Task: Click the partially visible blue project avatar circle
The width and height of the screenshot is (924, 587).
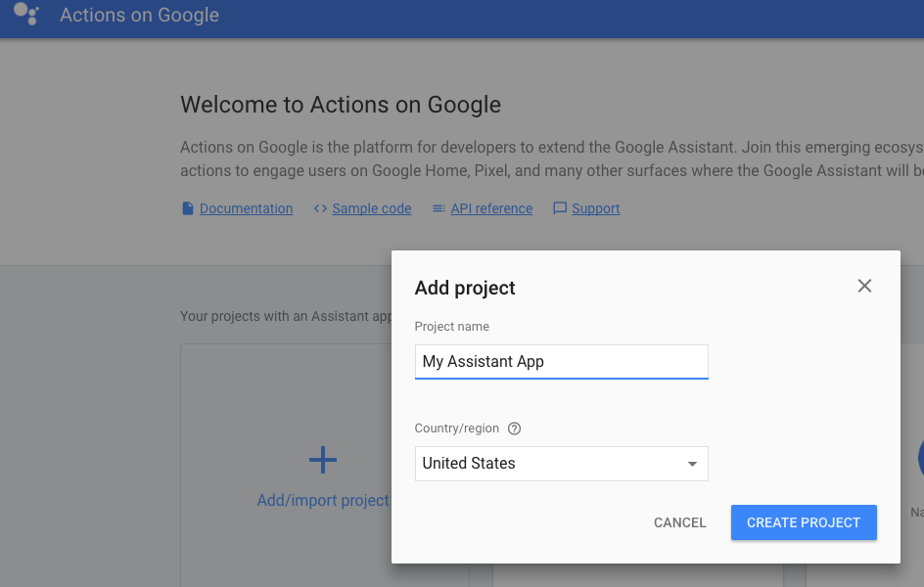Action: point(919,458)
